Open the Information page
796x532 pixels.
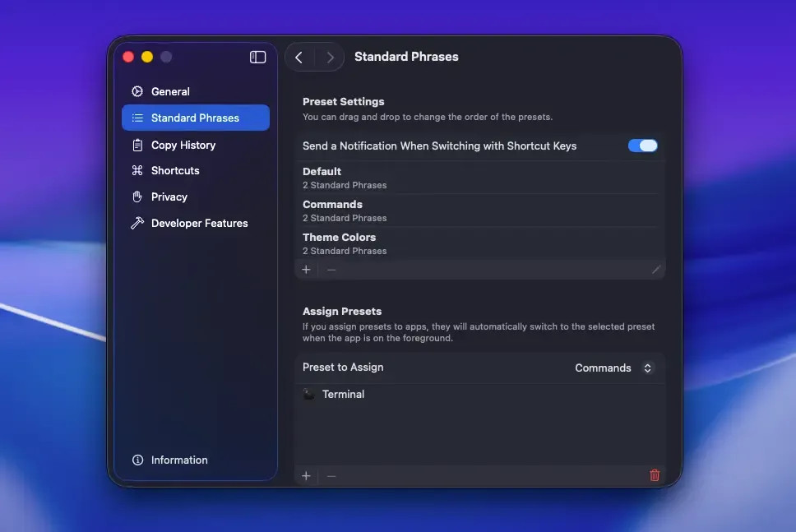click(196, 460)
